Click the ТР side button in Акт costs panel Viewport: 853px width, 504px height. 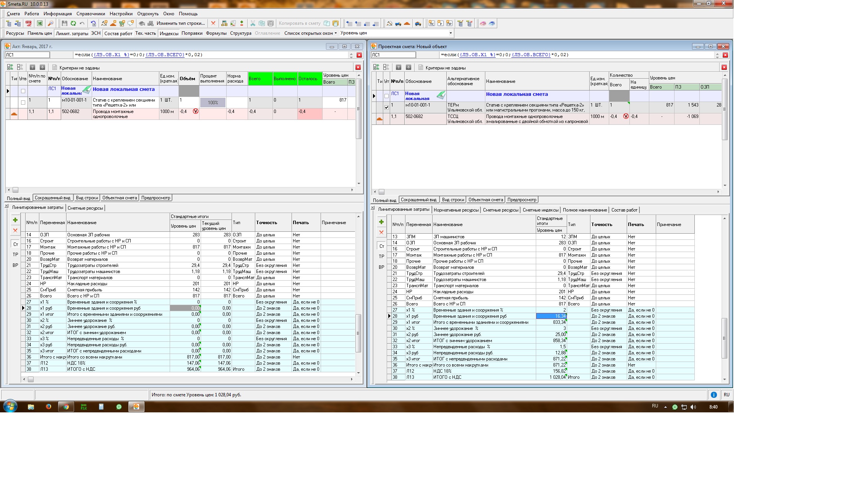point(15,254)
